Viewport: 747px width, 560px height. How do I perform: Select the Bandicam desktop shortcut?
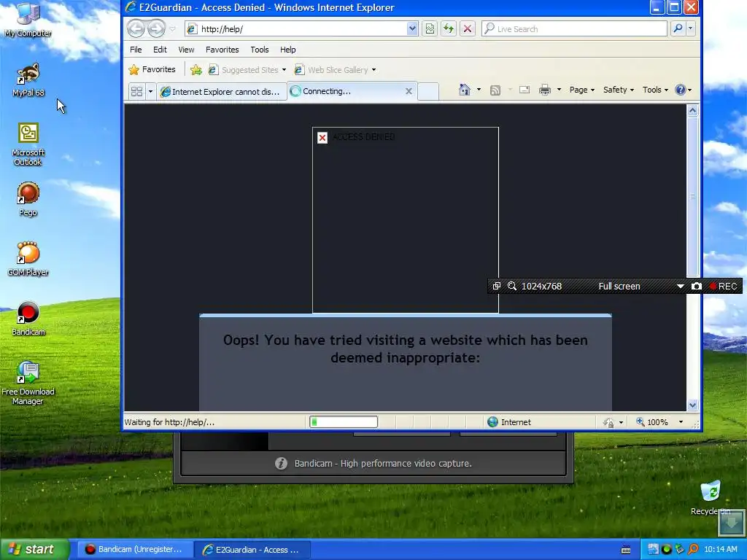coord(28,319)
